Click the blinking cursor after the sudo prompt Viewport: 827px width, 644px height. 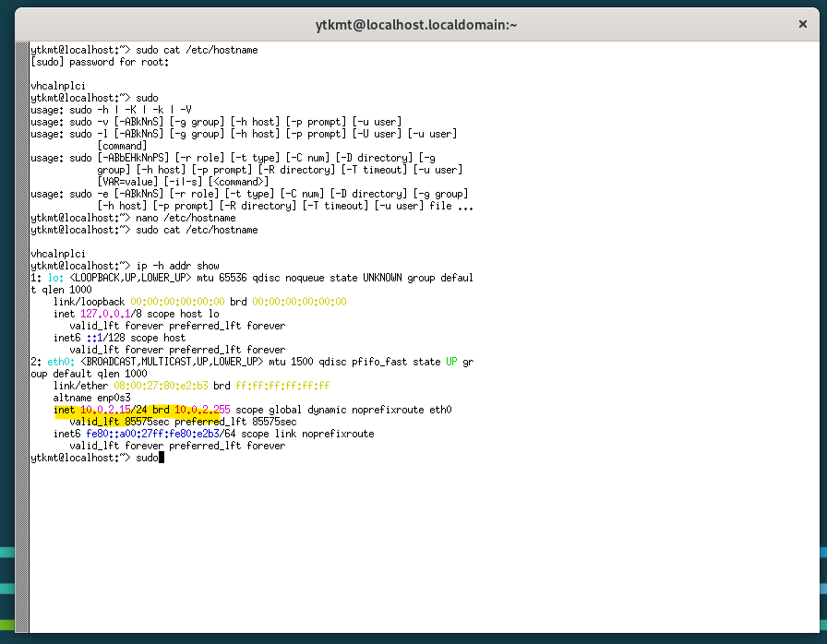point(161,458)
